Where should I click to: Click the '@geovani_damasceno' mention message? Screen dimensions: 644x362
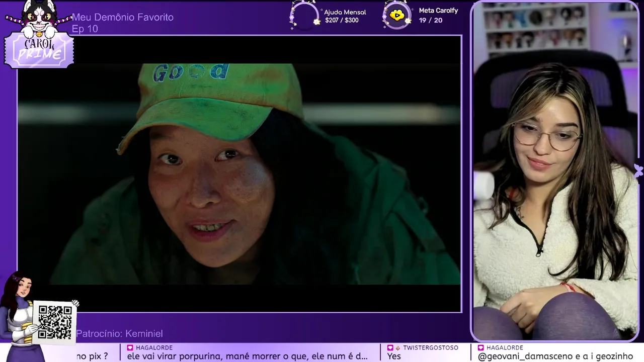[x=555, y=356]
